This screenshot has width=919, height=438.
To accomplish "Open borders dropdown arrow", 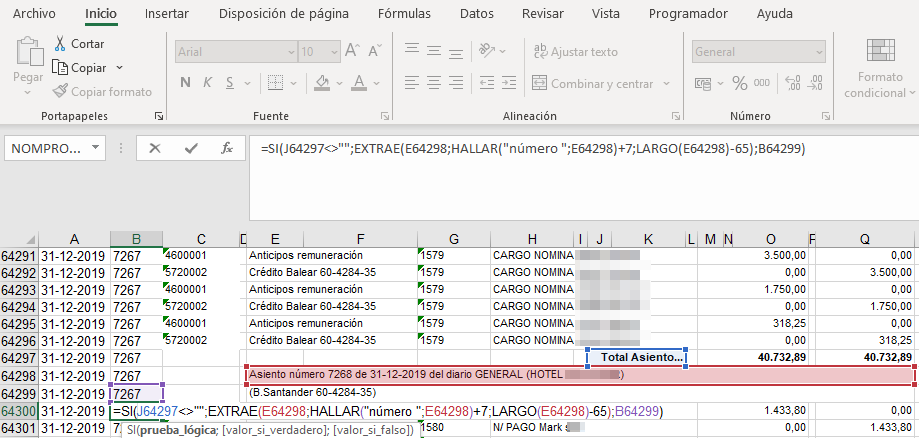I will tap(293, 83).
